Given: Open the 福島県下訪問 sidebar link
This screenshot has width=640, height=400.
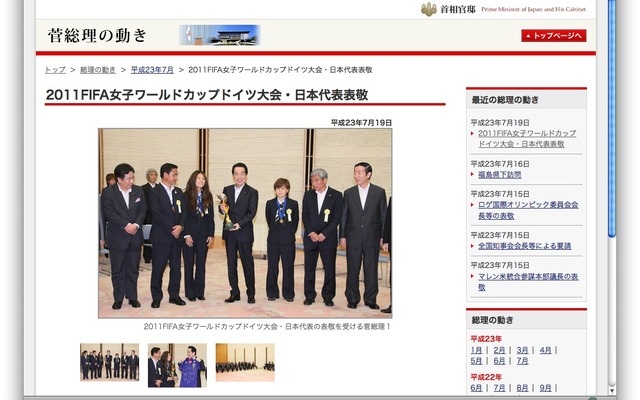Looking at the screenshot, I should (500, 175).
